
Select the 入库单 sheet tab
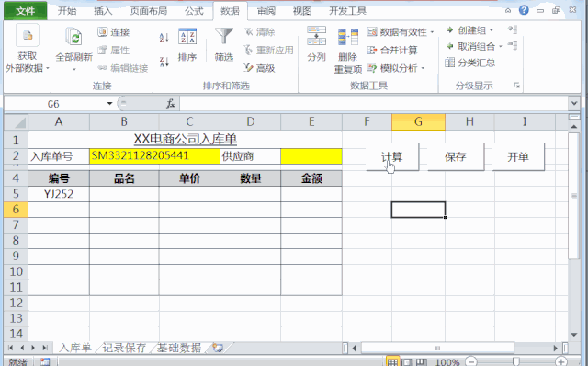75,348
